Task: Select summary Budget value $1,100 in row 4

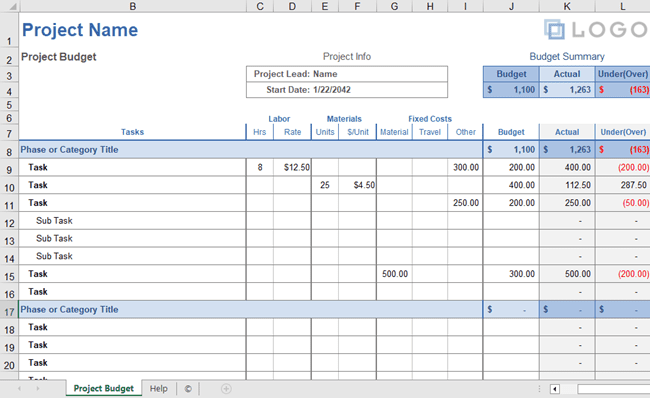Action: point(511,90)
